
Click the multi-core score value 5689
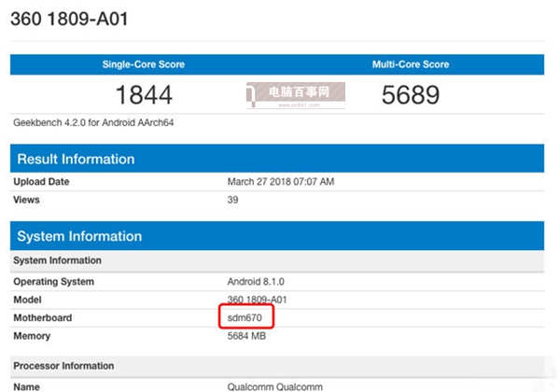[411, 95]
